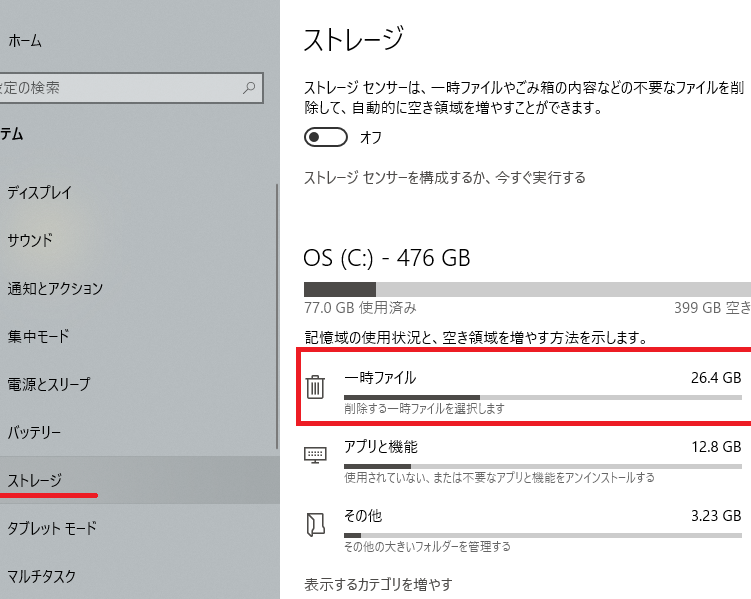
Task: Select マルチタスク in the sidebar
Action: [x=41, y=576]
